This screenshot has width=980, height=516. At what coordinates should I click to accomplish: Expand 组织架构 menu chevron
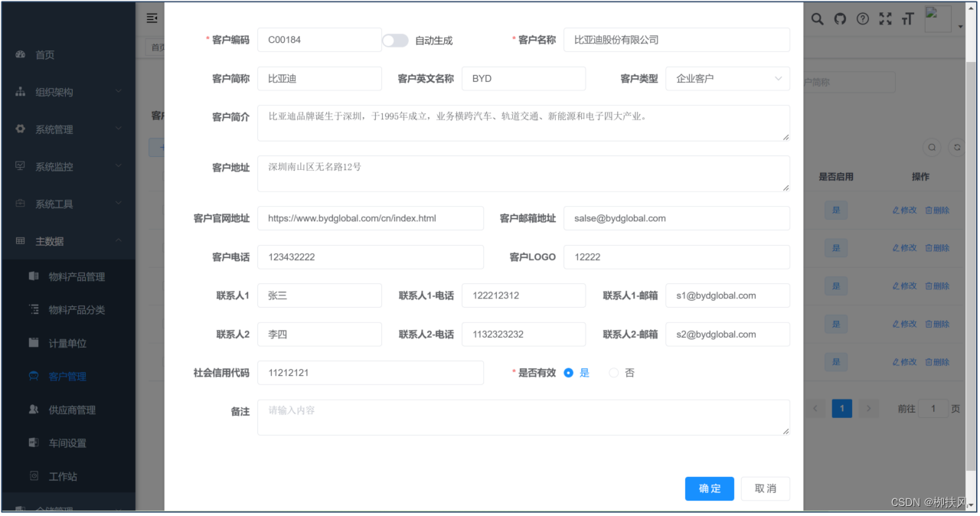119,92
